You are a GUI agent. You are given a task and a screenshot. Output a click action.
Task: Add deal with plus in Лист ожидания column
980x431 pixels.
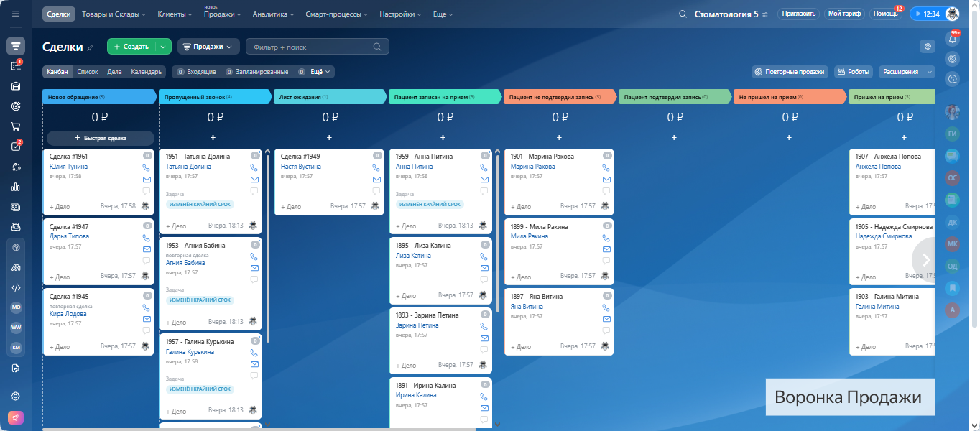click(x=329, y=137)
